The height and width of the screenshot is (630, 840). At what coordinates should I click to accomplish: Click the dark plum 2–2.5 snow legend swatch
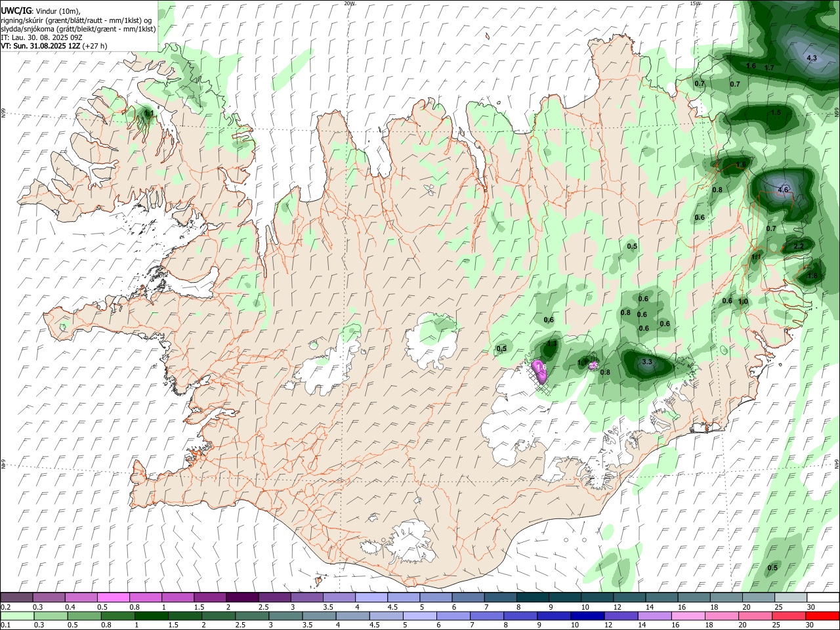pos(242,598)
